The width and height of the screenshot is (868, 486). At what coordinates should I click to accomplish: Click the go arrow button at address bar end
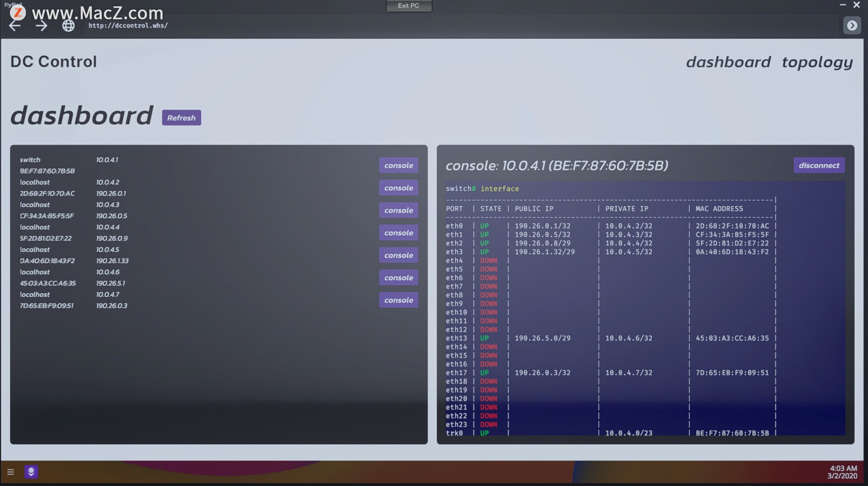click(852, 26)
